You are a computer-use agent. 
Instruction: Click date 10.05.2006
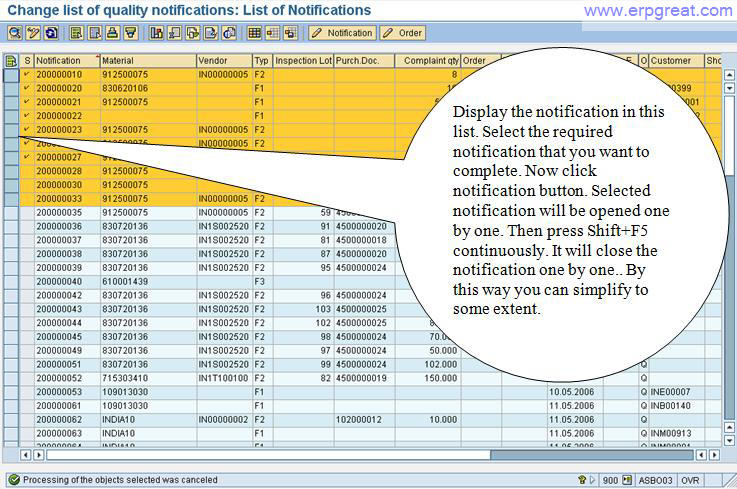click(x=572, y=392)
